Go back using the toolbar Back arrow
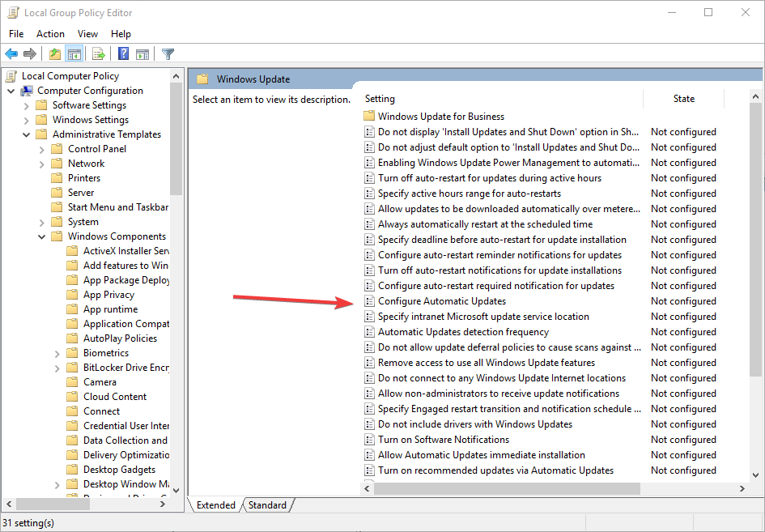 [11, 53]
